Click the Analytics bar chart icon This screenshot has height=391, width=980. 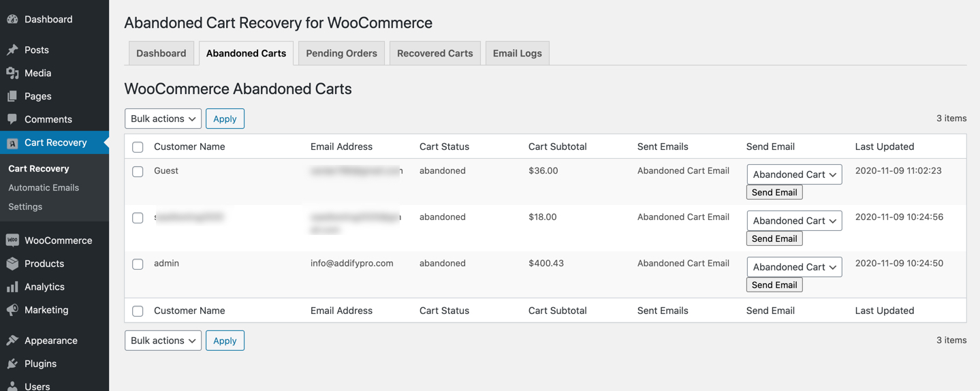coord(12,287)
